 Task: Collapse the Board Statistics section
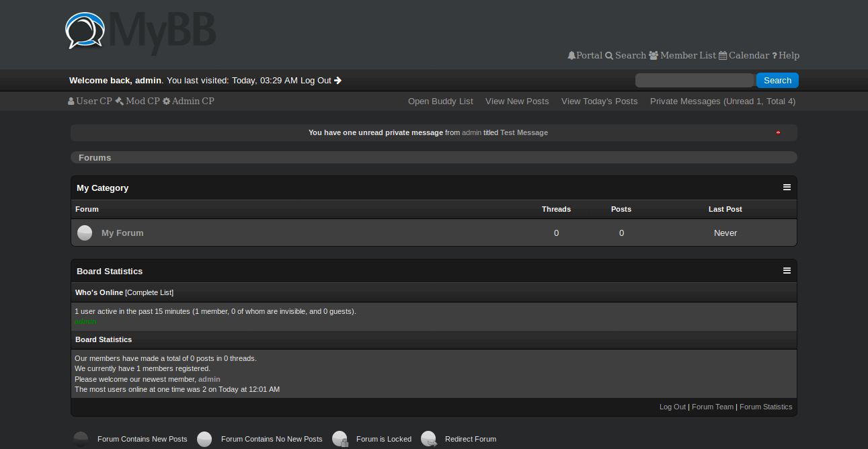point(787,271)
